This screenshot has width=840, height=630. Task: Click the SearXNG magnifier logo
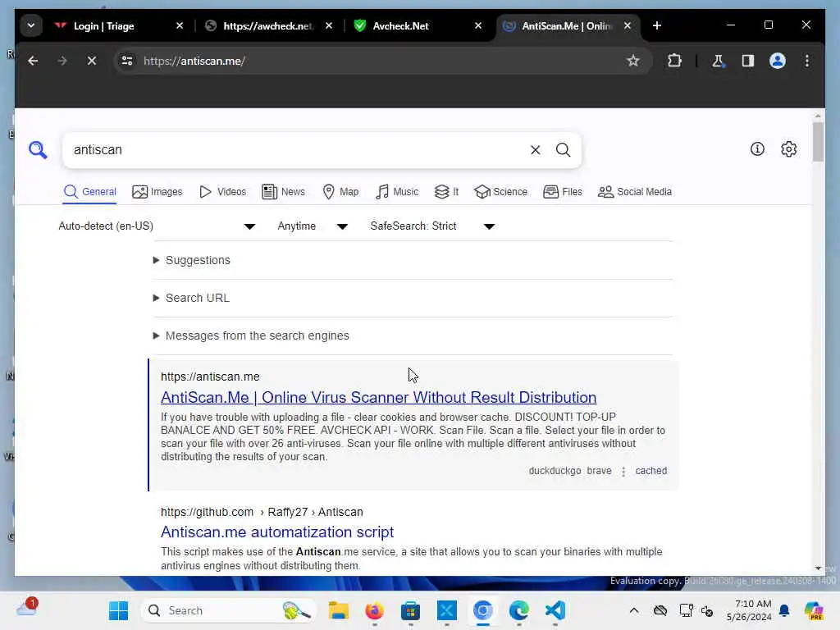click(x=38, y=149)
